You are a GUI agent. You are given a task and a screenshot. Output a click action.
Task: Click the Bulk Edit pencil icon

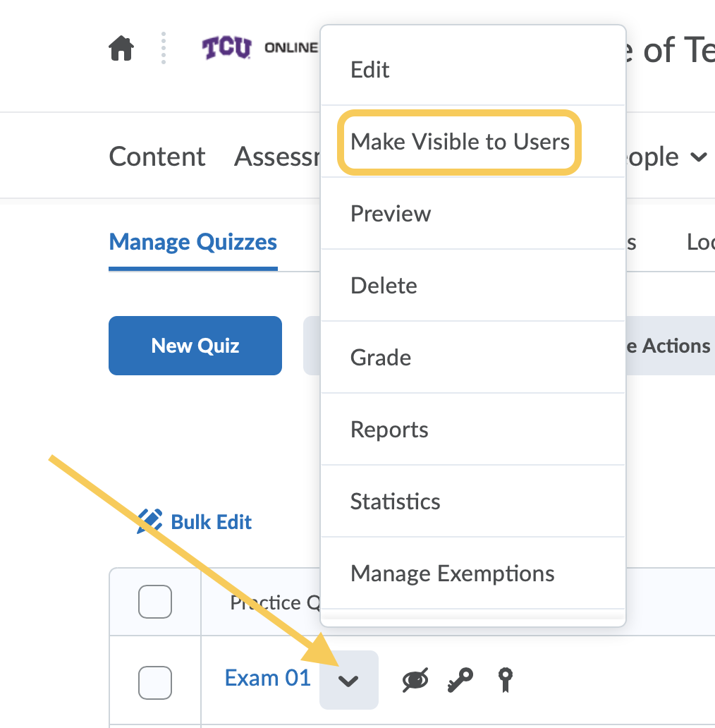(x=150, y=521)
